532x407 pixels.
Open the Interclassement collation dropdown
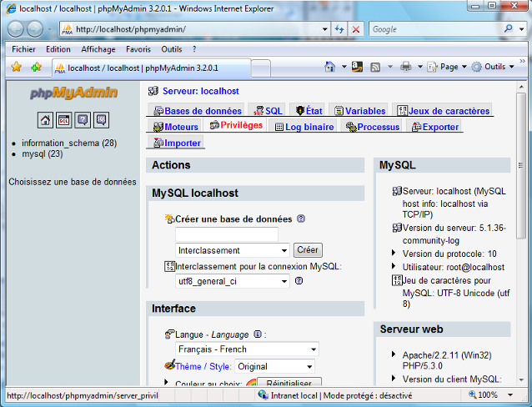click(x=233, y=250)
